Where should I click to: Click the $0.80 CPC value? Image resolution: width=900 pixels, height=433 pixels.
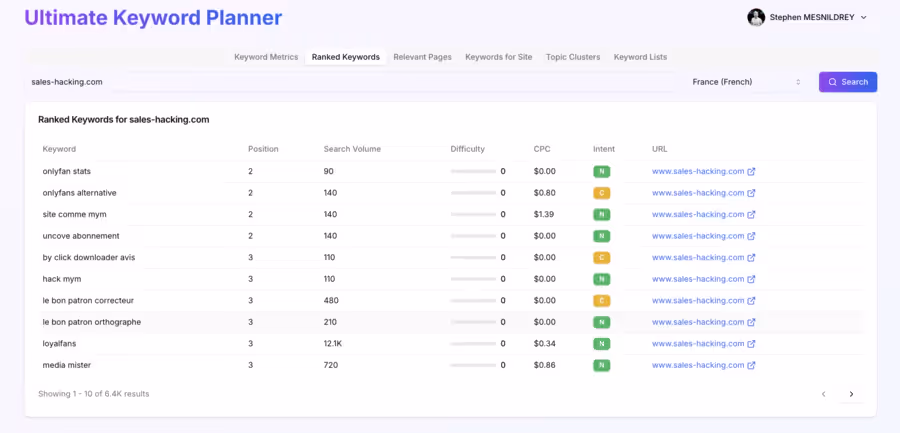[x=545, y=193]
